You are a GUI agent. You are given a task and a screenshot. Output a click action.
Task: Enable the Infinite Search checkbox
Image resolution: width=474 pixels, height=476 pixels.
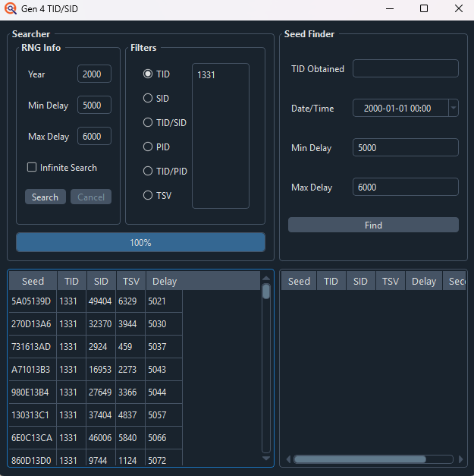(32, 167)
